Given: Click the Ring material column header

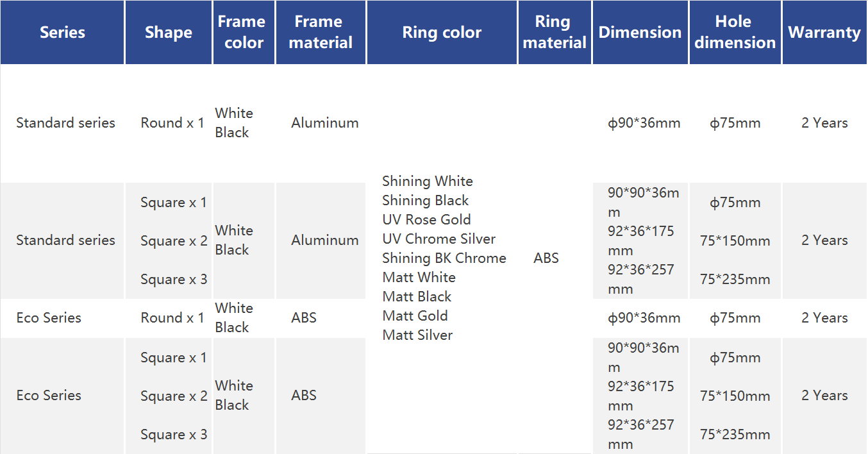Looking at the screenshot, I should click(x=555, y=33).
